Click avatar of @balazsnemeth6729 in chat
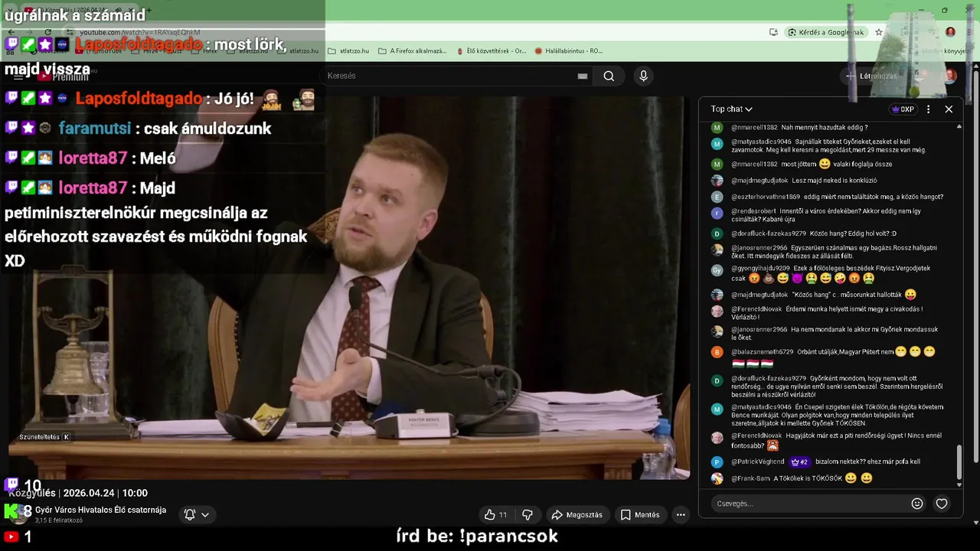 (717, 352)
